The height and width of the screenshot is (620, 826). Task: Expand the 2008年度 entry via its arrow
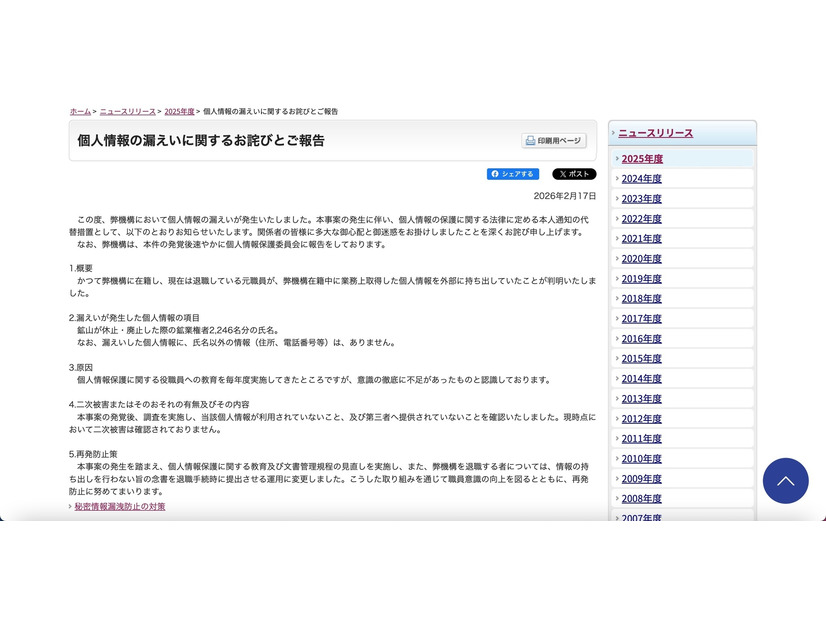618,499
